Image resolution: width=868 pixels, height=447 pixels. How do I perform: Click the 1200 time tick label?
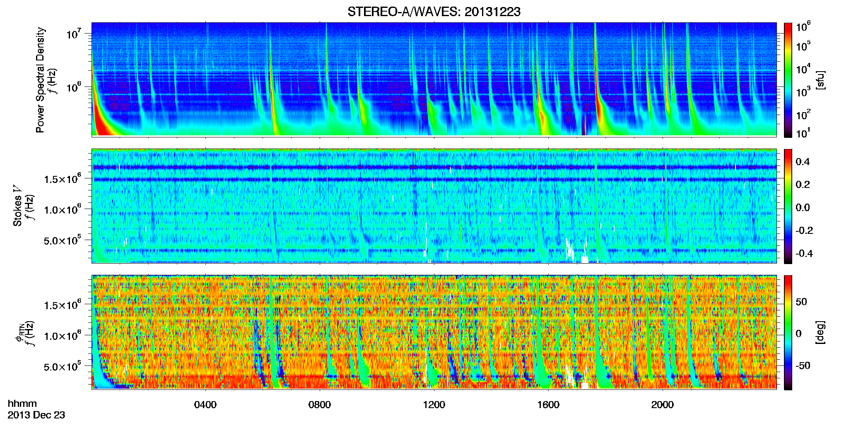(434, 405)
